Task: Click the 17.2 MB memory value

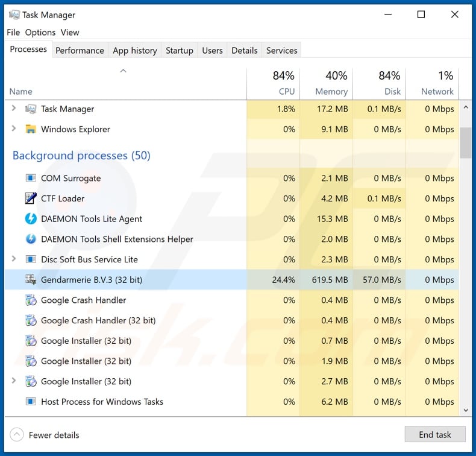Action: (333, 109)
